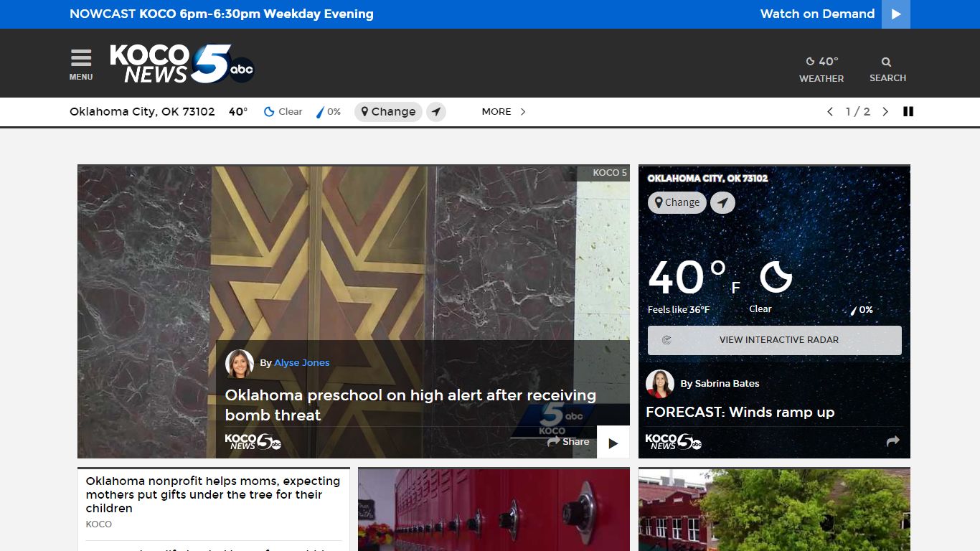Go to next alert with right chevron
The image size is (980, 551).
click(x=885, y=112)
